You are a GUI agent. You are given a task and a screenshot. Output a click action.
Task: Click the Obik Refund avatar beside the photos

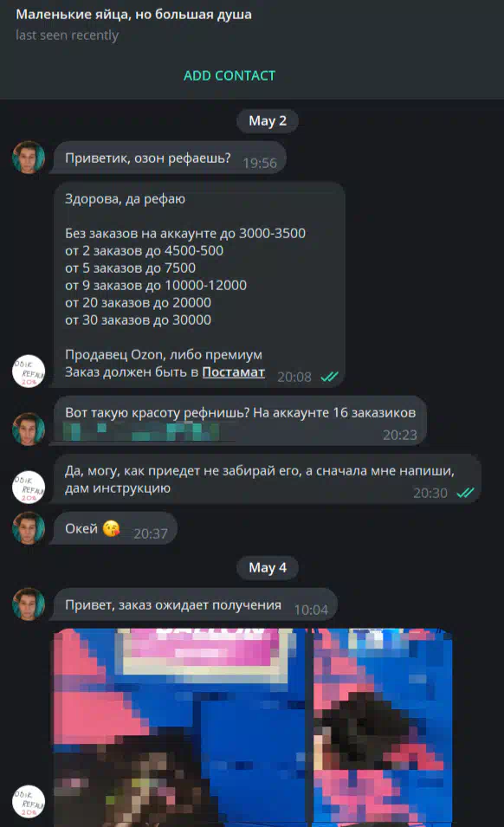pyautogui.click(x=29, y=802)
